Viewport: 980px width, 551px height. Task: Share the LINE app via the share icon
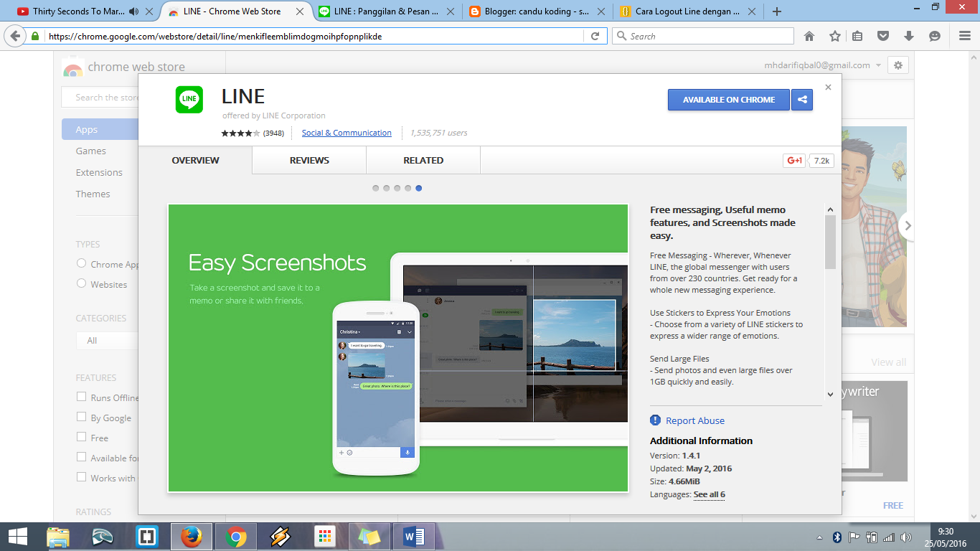[x=801, y=100]
